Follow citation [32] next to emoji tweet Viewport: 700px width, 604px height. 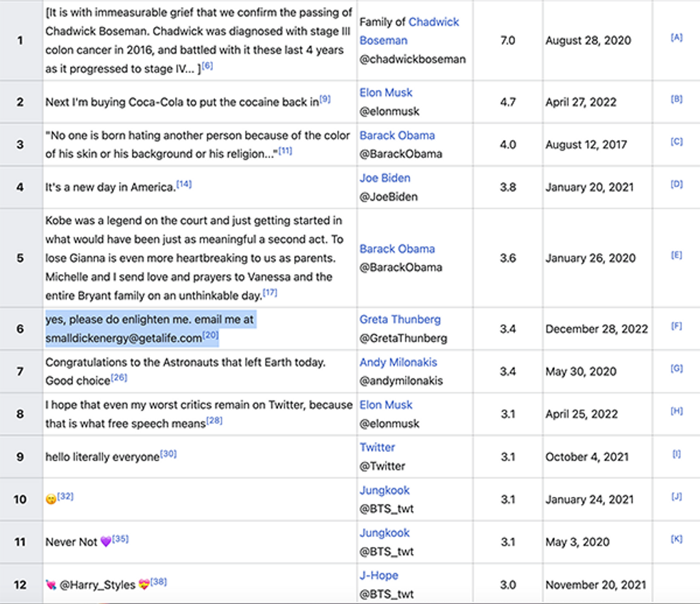[65, 496]
